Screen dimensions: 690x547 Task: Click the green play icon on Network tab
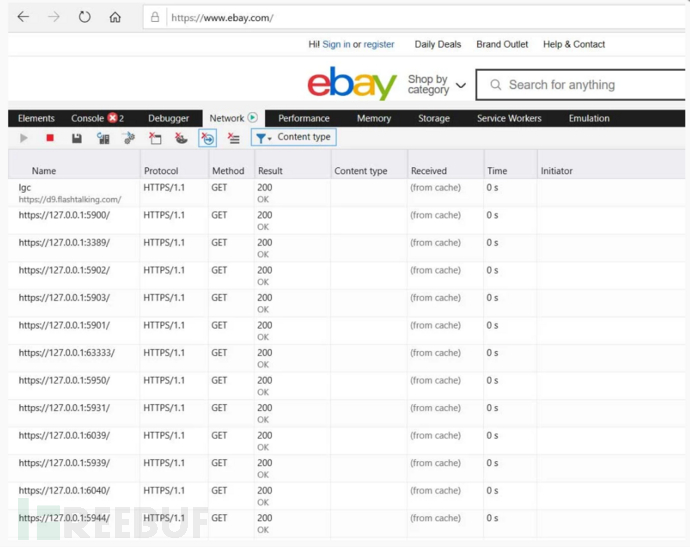click(x=253, y=118)
